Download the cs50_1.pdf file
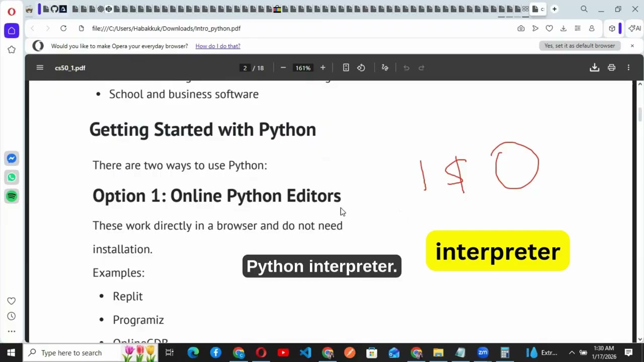Image resolution: width=644 pixels, height=362 pixels. (x=595, y=68)
